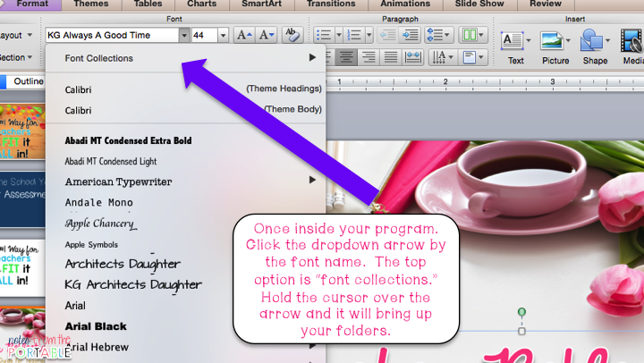Image resolution: width=644 pixels, height=363 pixels.
Task: Open the Slide Show tab
Action: pyautogui.click(x=479, y=4)
